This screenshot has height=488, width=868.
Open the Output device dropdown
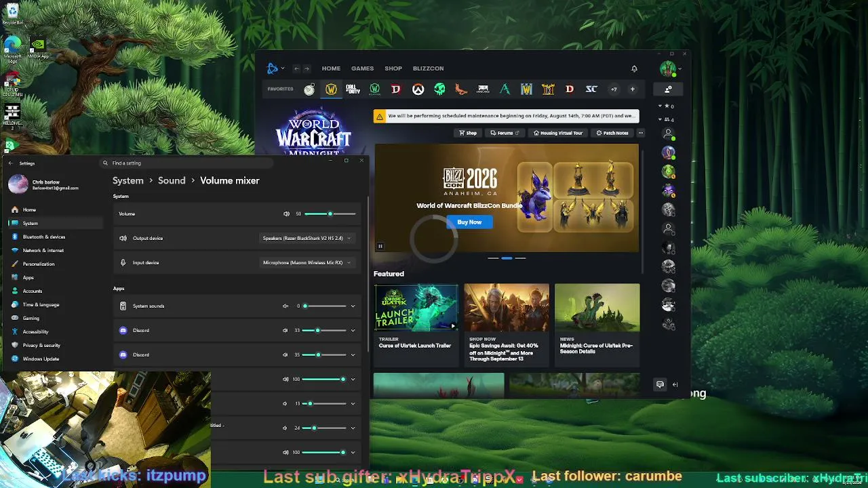pos(307,239)
